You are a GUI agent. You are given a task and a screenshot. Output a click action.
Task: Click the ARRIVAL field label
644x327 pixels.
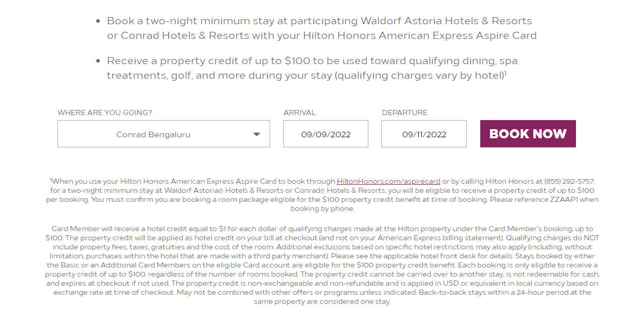(299, 113)
